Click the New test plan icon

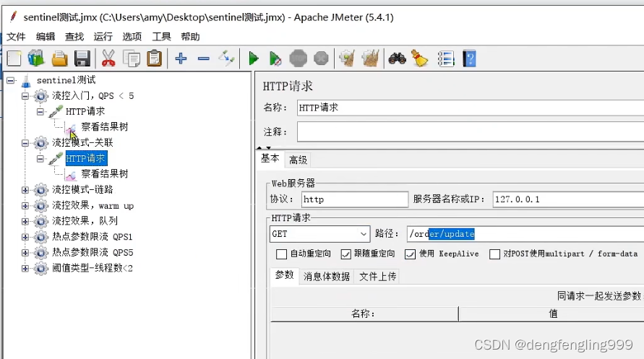(14, 59)
